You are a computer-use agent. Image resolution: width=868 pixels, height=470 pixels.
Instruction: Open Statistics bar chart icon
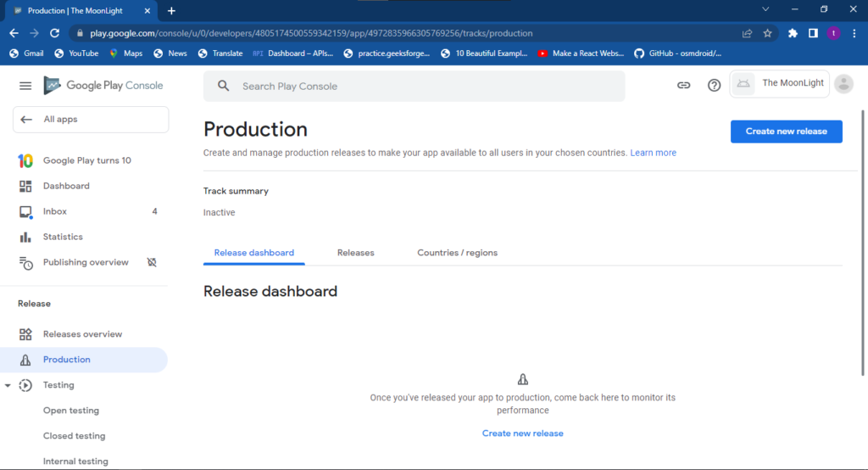(25, 237)
